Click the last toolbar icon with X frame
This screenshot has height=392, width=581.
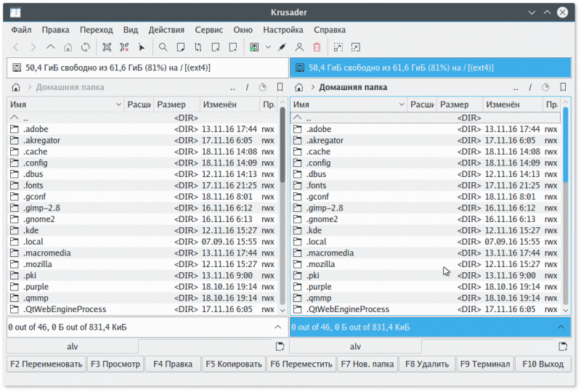(x=355, y=47)
